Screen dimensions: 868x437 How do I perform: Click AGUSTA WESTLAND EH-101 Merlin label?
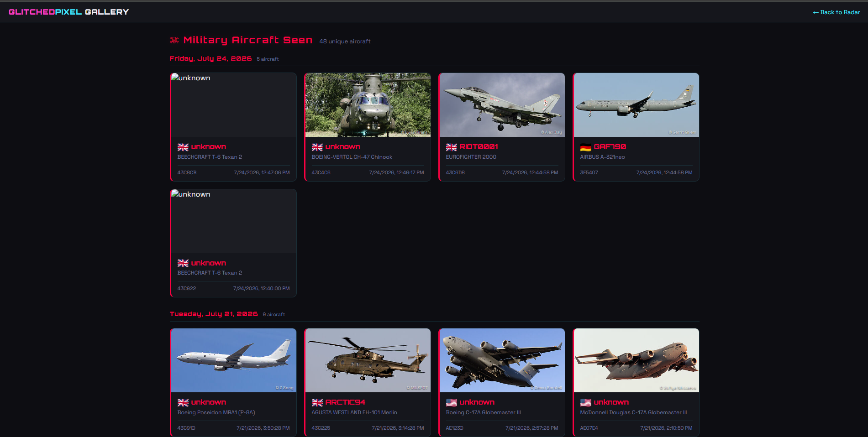(x=354, y=412)
